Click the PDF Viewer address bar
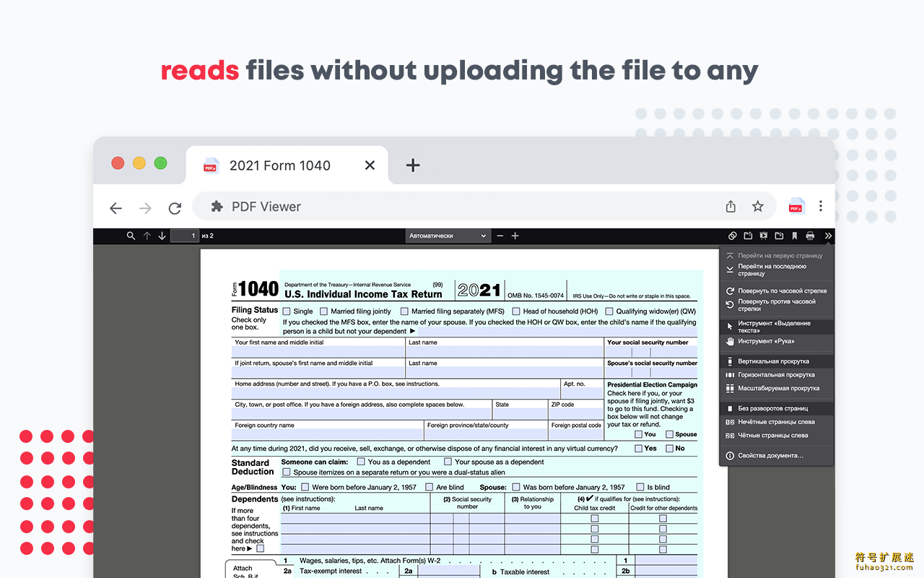The image size is (924, 578). (x=484, y=207)
